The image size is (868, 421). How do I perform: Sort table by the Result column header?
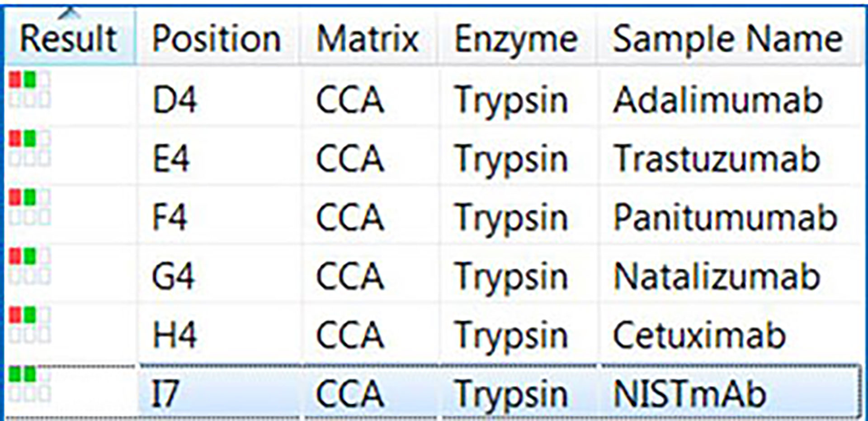[x=69, y=39]
